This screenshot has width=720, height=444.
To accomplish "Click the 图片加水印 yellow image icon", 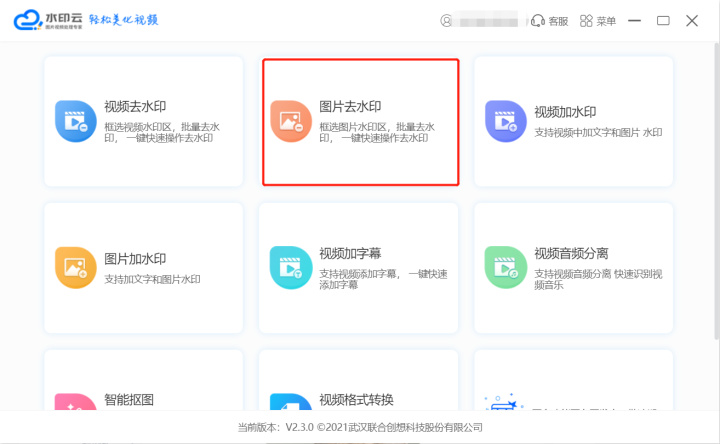I will click(x=76, y=267).
